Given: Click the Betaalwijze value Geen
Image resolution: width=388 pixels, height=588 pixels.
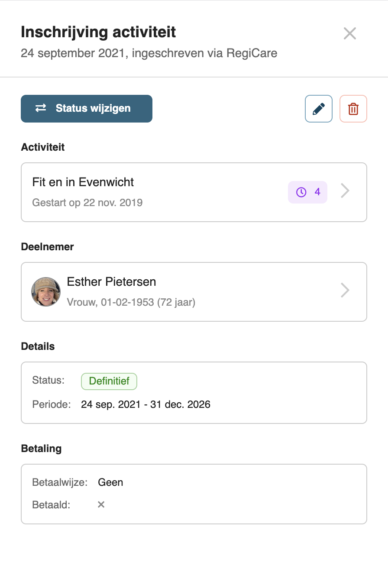Looking at the screenshot, I should [110, 482].
